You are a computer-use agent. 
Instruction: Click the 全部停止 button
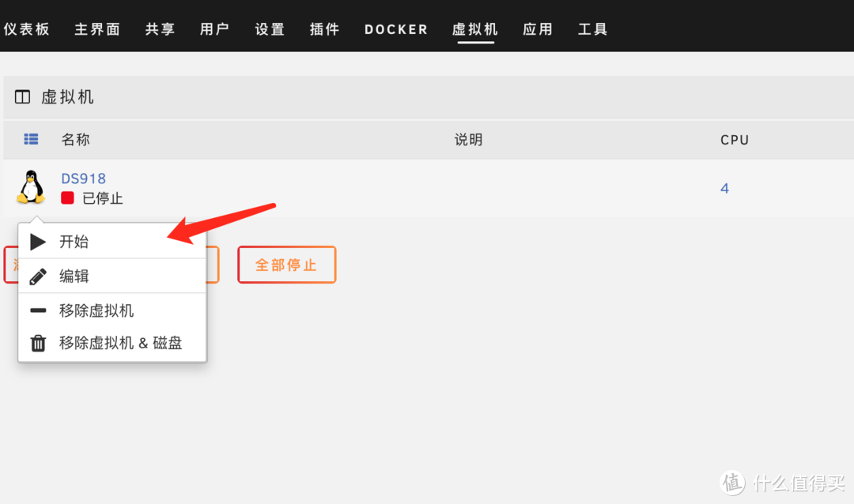[286, 265]
